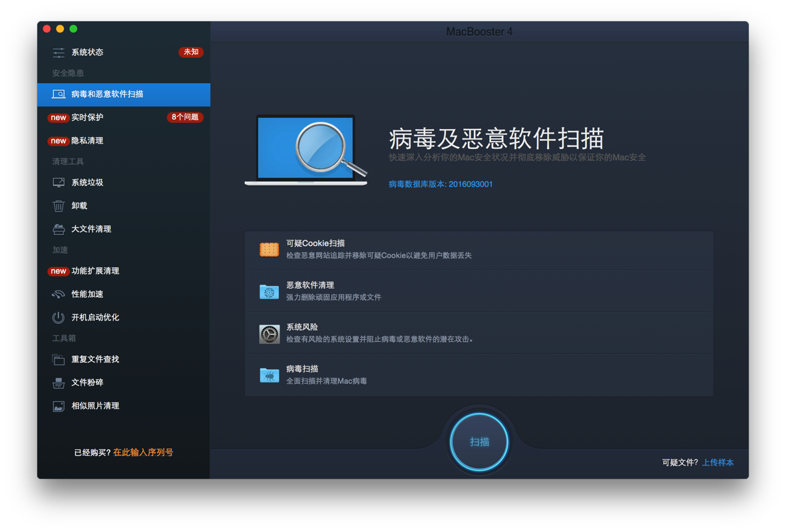
Task: Click 强力删除顽固应用程序或文件 description
Action: click(x=334, y=297)
